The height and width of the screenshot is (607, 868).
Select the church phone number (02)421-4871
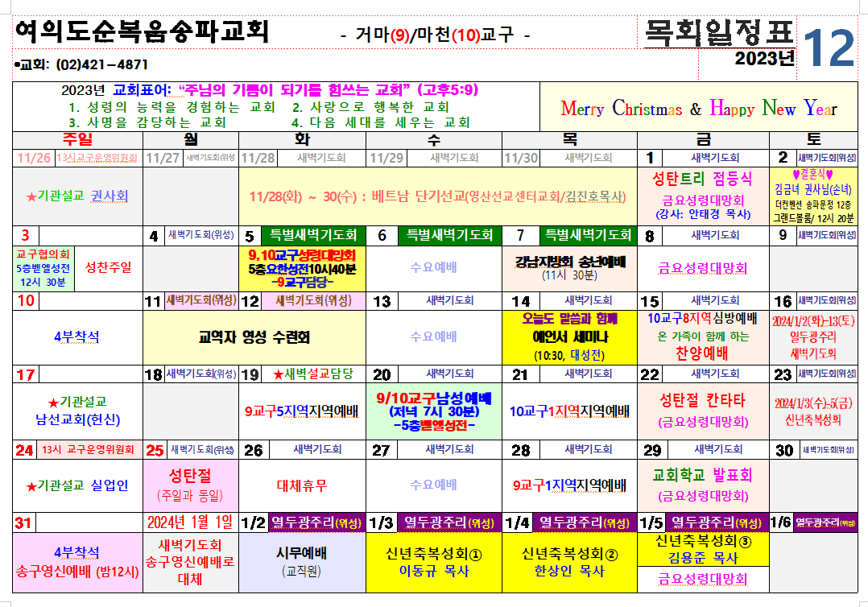[x=101, y=64]
